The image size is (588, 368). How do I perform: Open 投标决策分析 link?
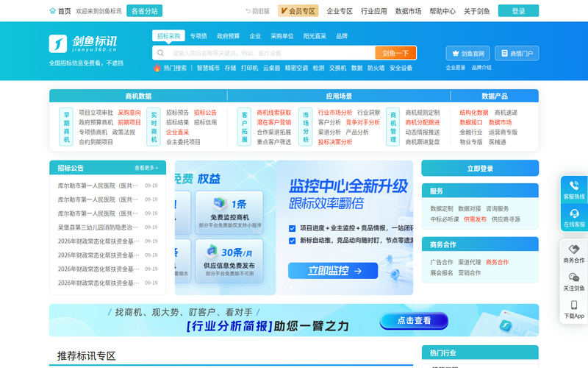point(335,142)
